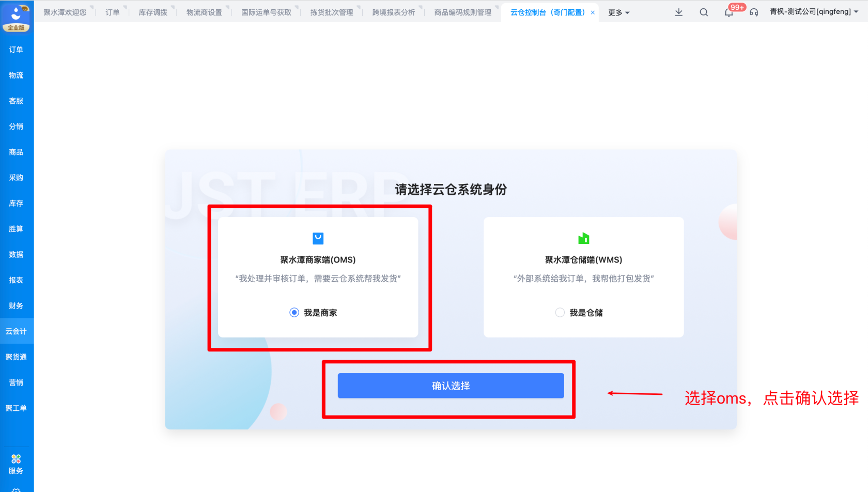Open 库存 in the left sidebar
This screenshot has width=868, height=492.
click(16, 203)
